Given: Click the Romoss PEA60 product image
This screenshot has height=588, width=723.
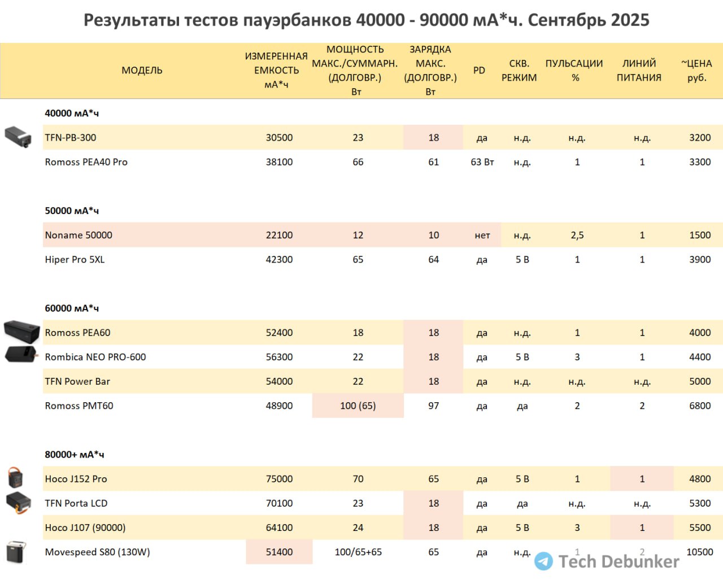Looking at the screenshot, I should 21,332.
